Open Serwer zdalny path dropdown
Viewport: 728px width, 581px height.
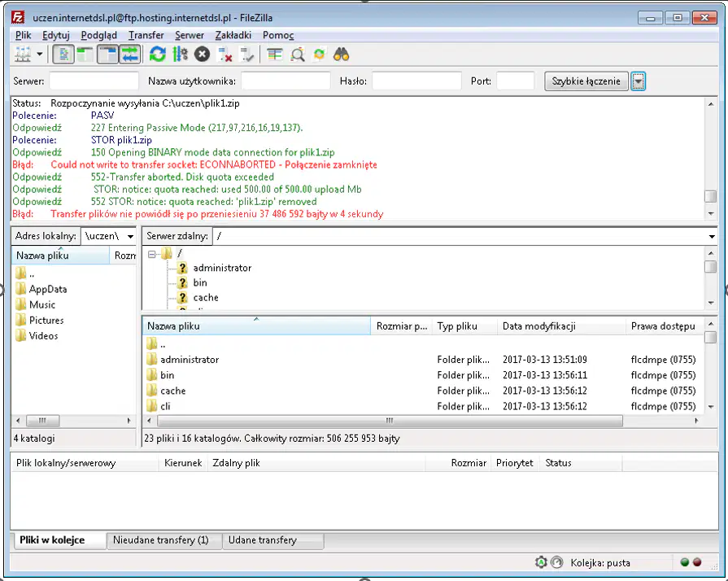pyautogui.click(x=712, y=237)
